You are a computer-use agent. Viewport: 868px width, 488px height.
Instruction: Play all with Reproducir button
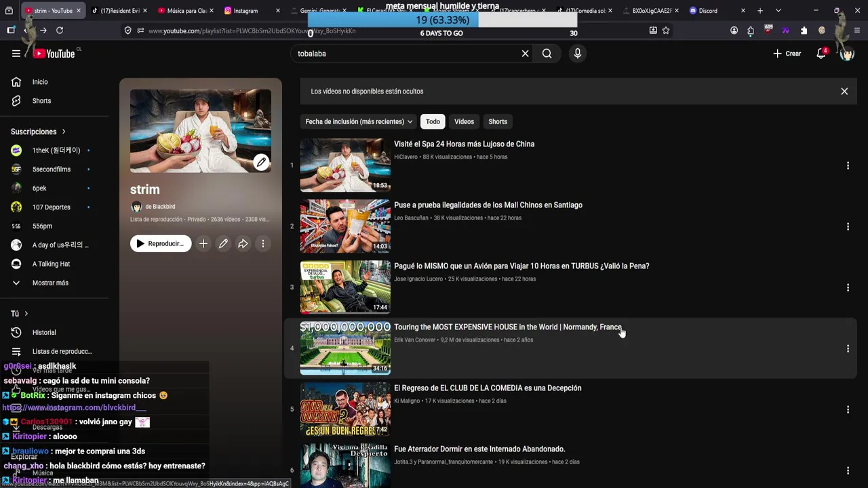(x=161, y=243)
